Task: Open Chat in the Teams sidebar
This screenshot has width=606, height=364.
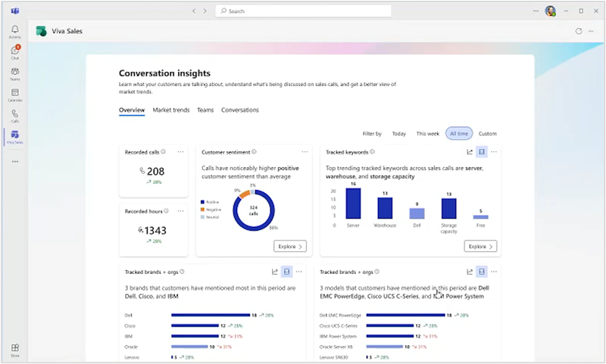Action: pyautogui.click(x=14, y=52)
